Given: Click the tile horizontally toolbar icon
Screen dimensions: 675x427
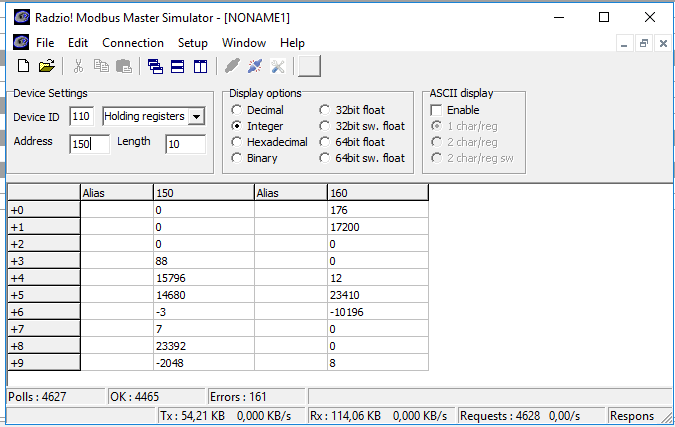Looking at the screenshot, I should [x=177, y=67].
